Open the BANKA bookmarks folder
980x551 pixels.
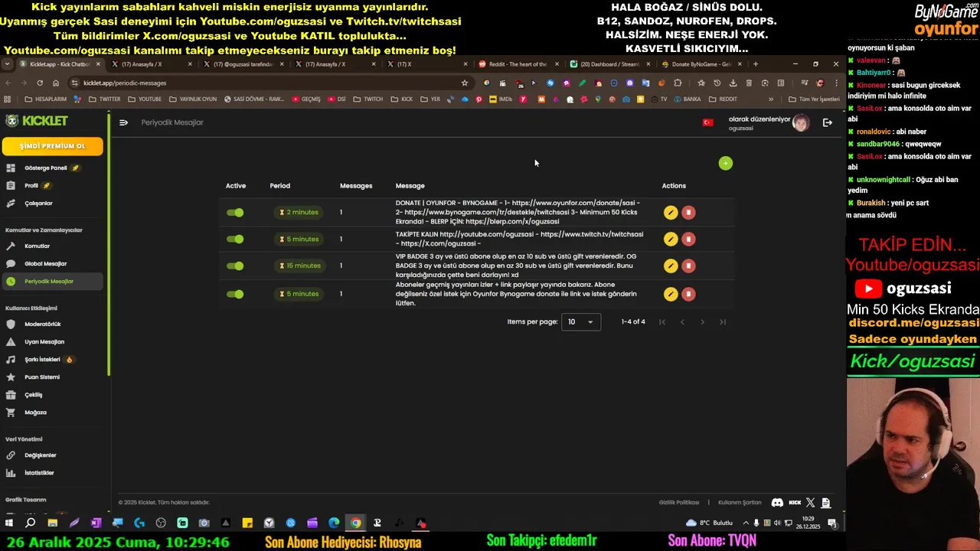(x=687, y=99)
